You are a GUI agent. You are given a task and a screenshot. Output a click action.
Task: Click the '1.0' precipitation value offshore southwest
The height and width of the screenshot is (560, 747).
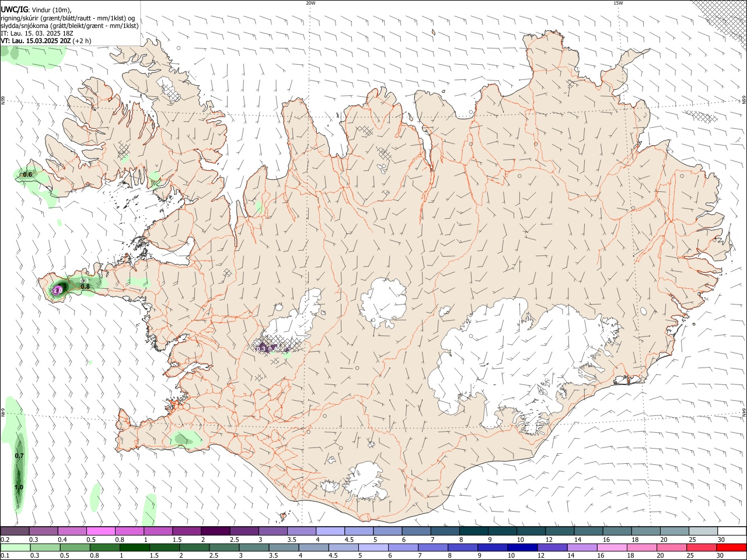coord(19,487)
